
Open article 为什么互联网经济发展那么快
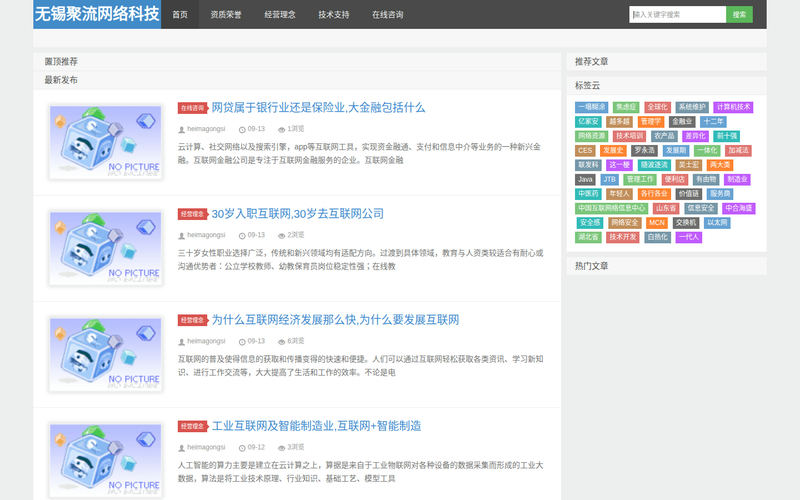(x=335, y=320)
